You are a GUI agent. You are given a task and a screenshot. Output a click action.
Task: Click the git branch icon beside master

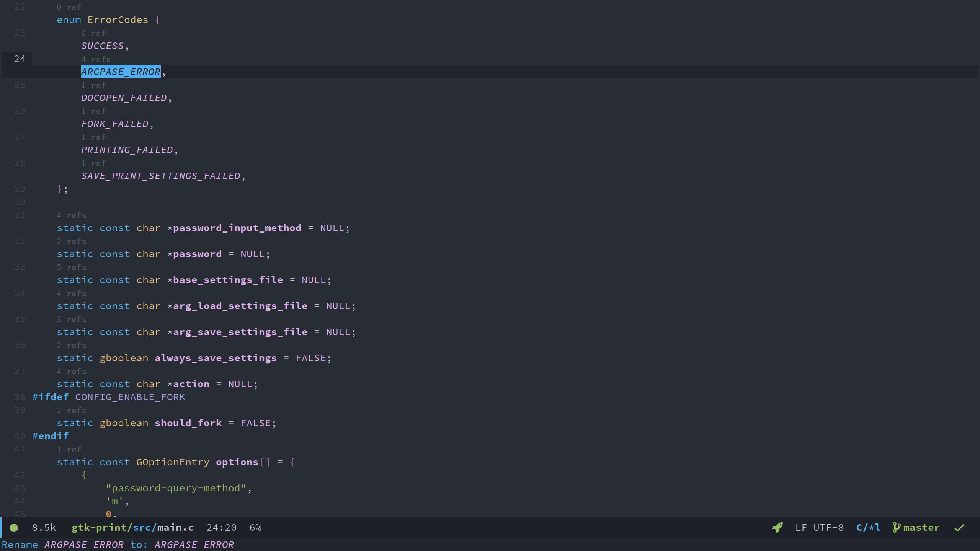[896, 528]
